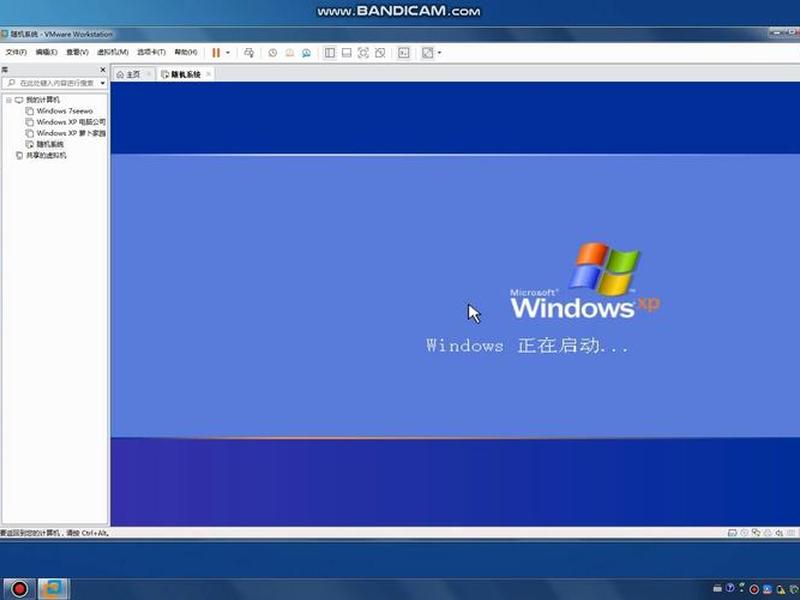The width and height of the screenshot is (800, 600).
Task: Click the hard disk status icon
Action: [732, 533]
